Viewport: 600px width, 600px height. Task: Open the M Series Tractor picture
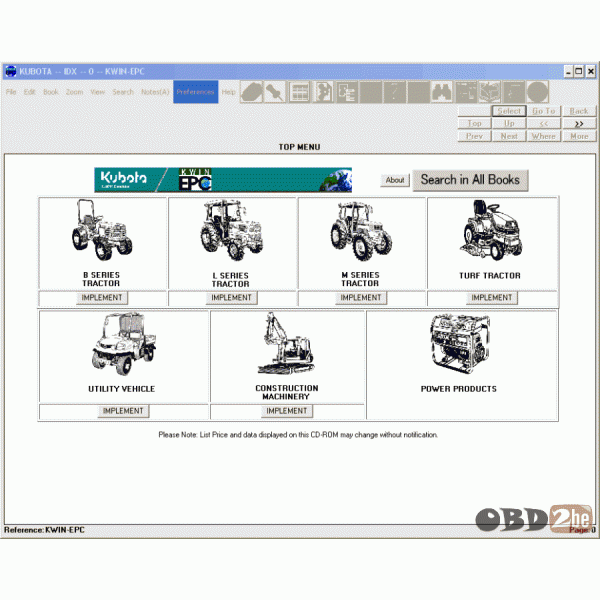[x=361, y=231]
